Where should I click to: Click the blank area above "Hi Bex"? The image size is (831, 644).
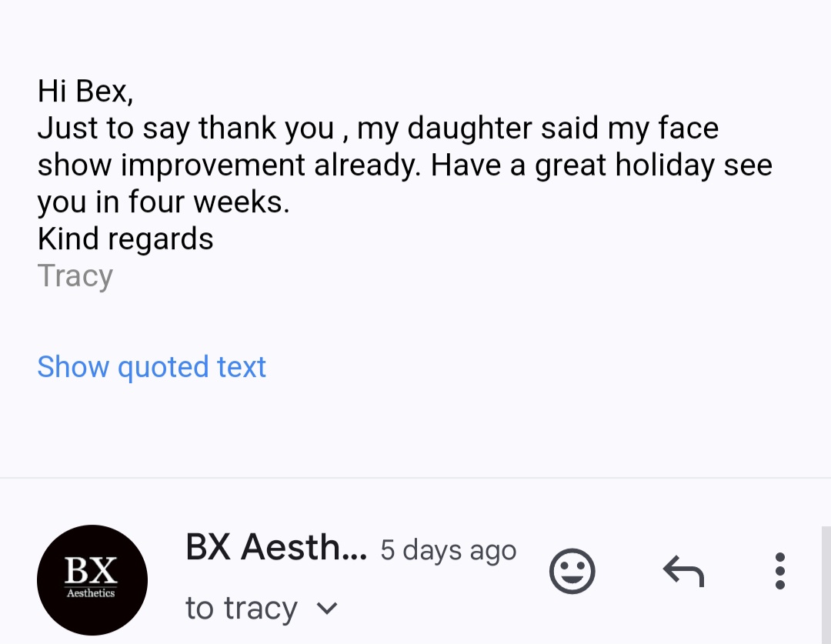tap(415, 35)
